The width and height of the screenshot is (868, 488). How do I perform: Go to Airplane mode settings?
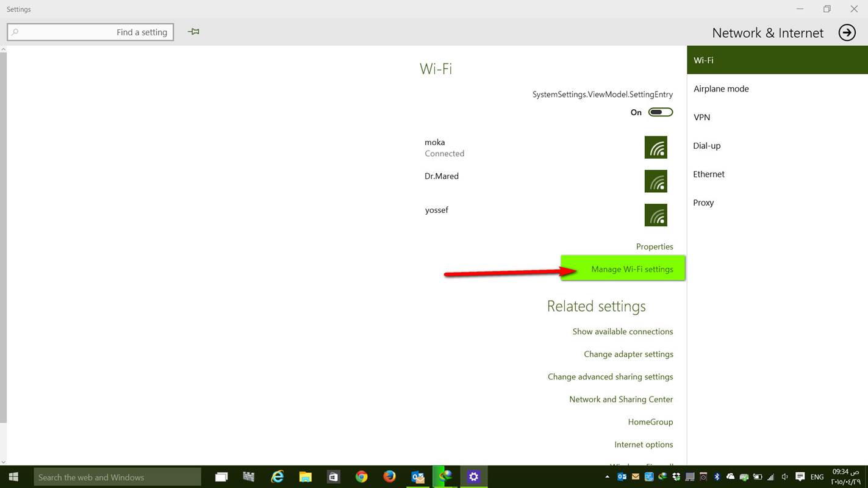[x=777, y=88]
